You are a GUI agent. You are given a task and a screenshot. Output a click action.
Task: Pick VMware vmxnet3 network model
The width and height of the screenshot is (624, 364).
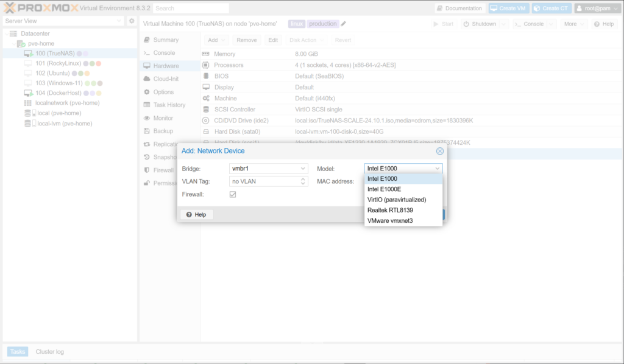(x=390, y=220)
